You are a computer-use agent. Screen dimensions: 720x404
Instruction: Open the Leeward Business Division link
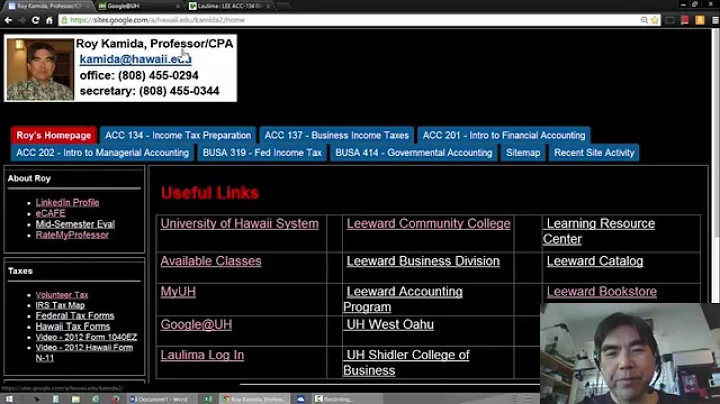tap(423, 261)
